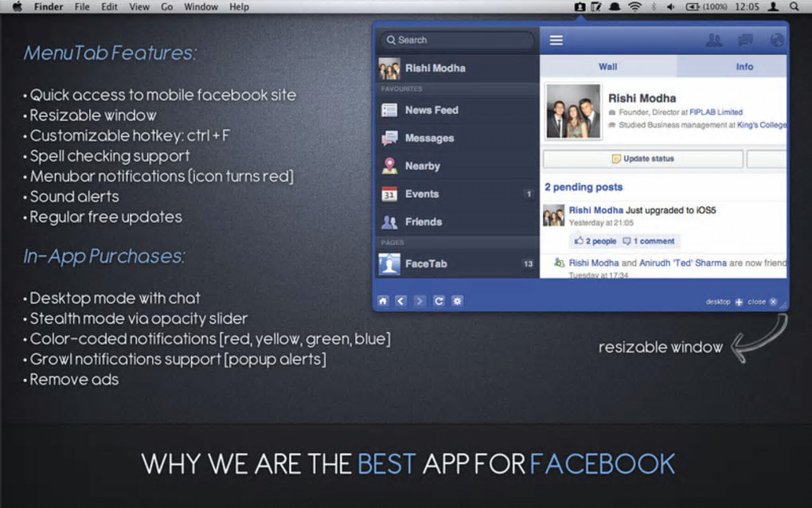The image size is (812, 508).
Task: Click the Update status button
Action: coord(643,158)
